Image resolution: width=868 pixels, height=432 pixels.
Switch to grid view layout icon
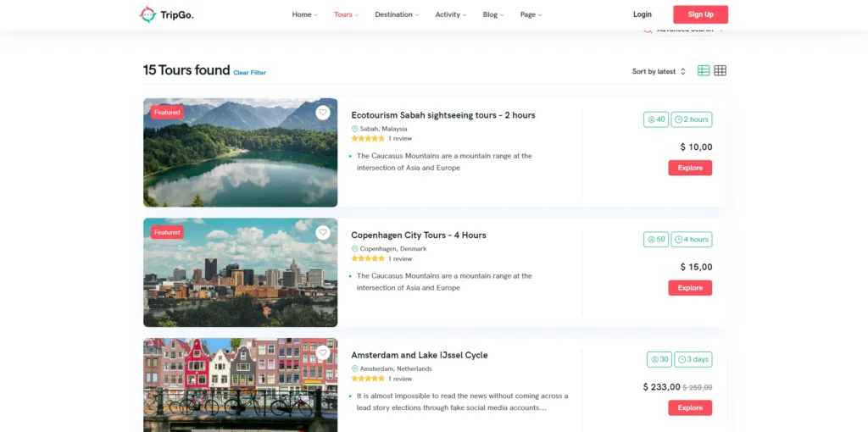(721, 71)
